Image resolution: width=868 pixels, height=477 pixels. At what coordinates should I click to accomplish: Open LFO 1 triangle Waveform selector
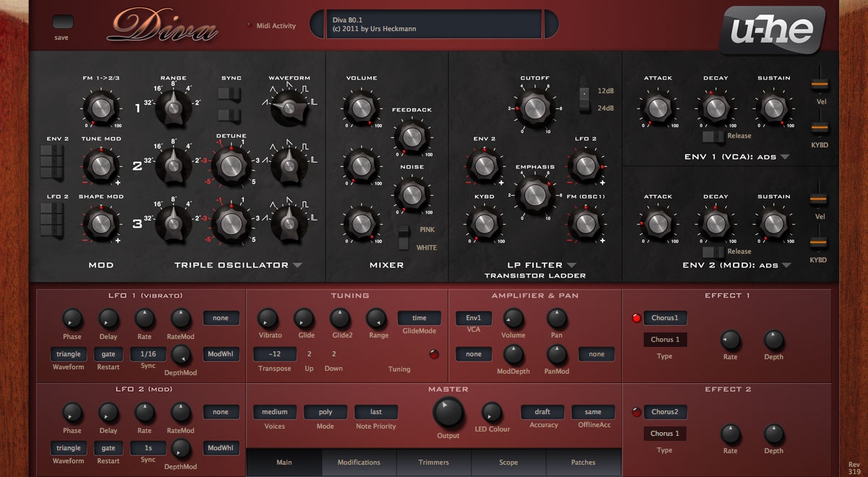(x=69, y=354)
